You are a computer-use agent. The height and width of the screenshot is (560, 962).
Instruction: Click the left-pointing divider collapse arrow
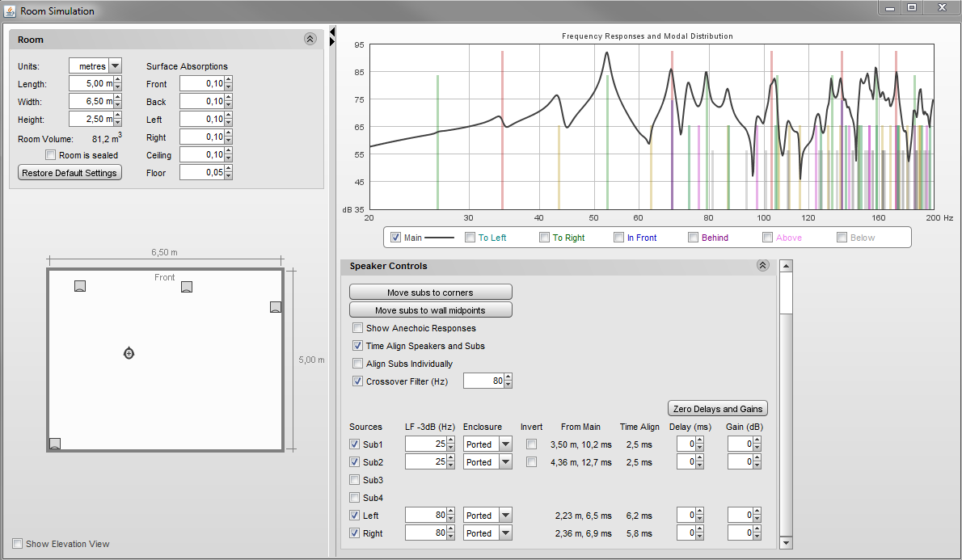click(x=332, y=32)
